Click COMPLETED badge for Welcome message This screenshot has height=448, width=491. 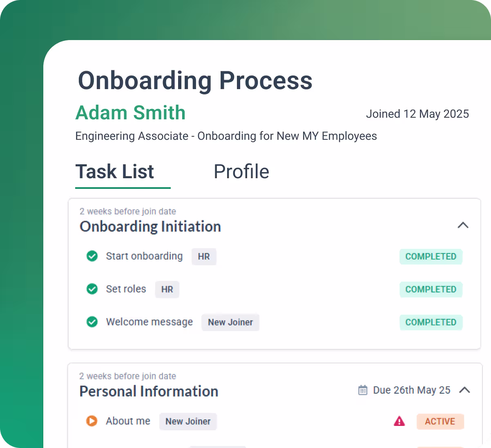pos(431,323)
